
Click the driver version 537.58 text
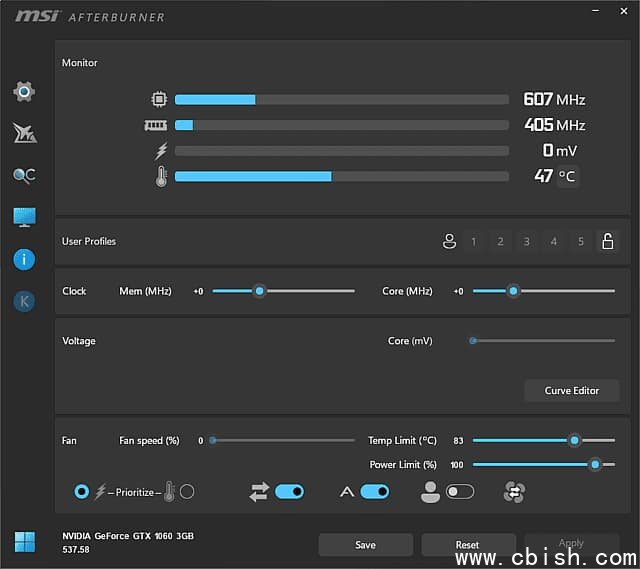pos(76,549)
